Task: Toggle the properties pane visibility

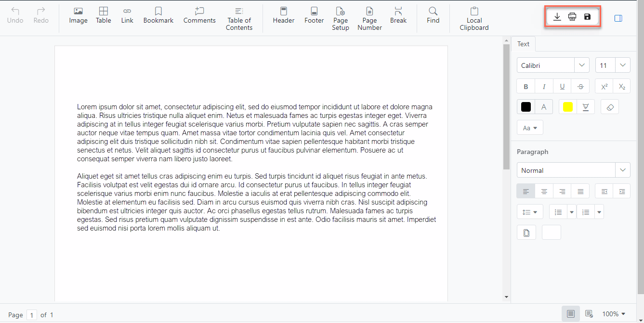Action: (x=618, y=18)
